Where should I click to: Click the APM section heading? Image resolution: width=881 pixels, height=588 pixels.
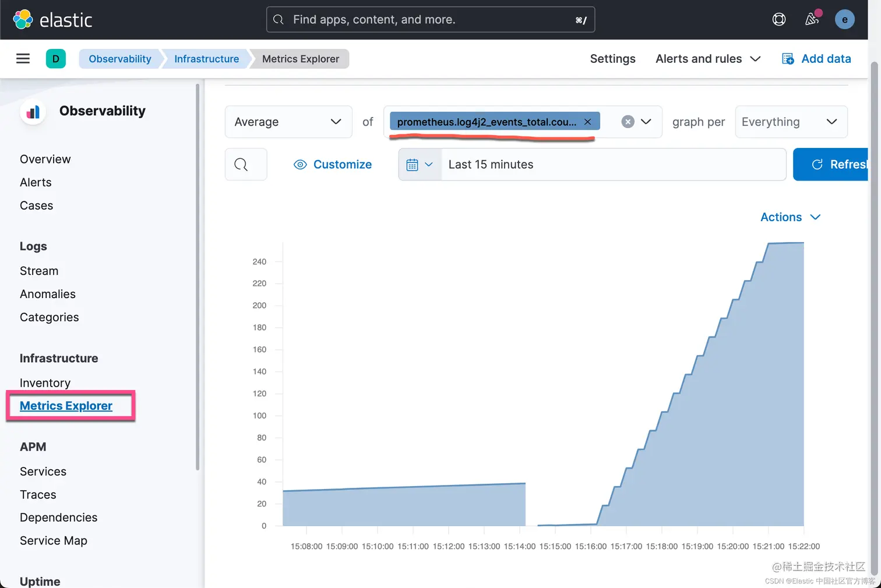pos(33,447)
